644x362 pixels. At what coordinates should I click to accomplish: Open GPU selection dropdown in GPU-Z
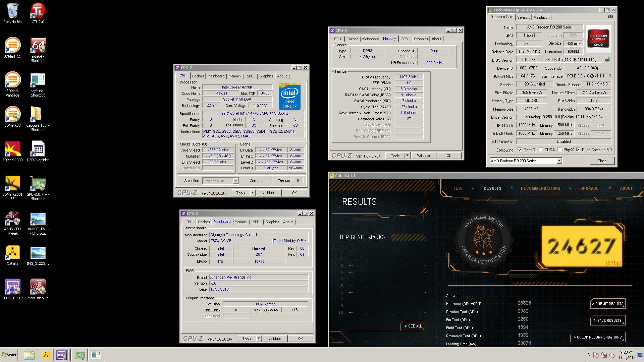pyautogui.click(x=559, y=161)
